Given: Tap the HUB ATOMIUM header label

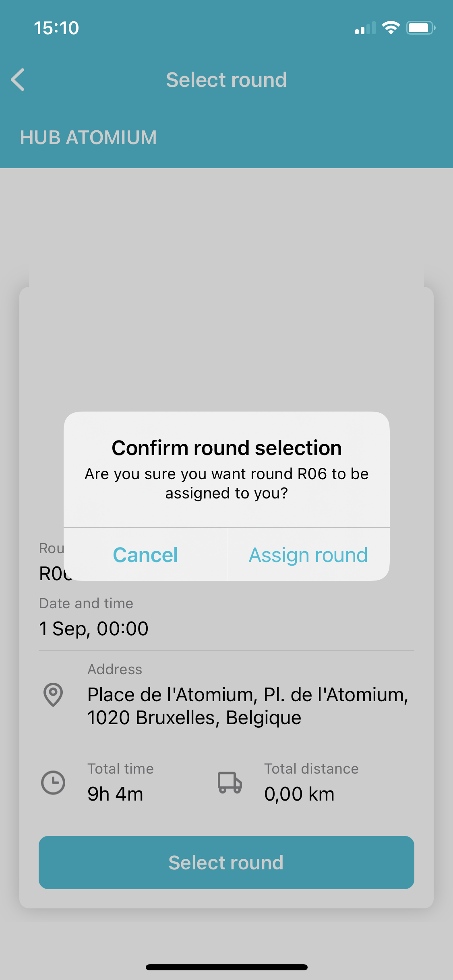Looking at the screenshot, I should 88,138.
